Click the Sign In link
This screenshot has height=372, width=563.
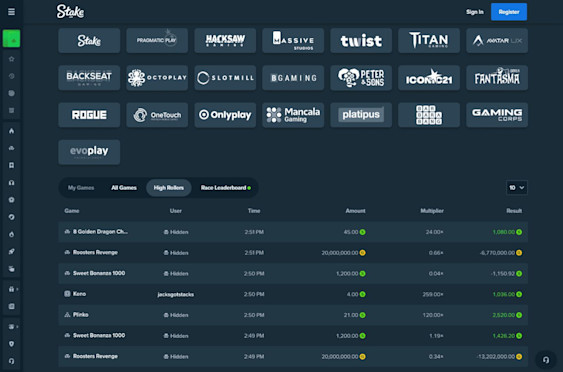[475, 12]
